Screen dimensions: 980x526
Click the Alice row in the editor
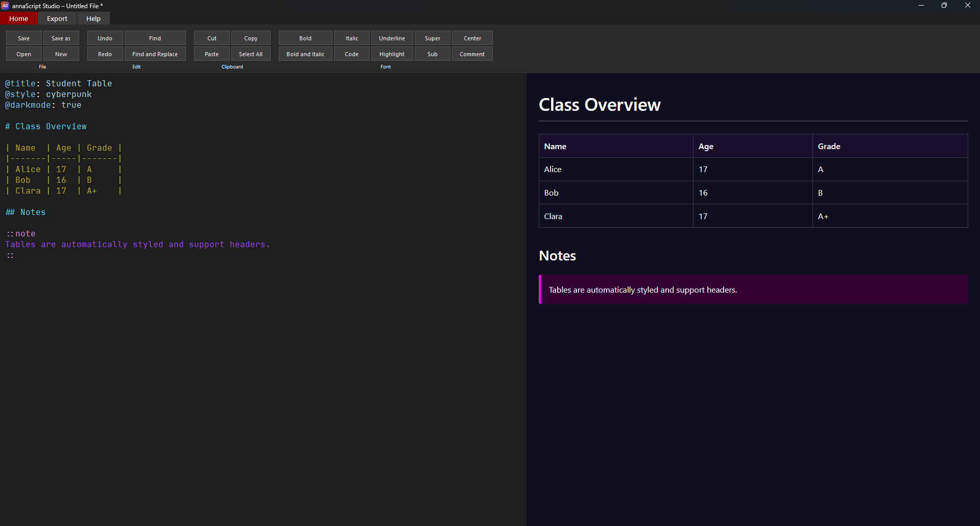click(64, 170)
